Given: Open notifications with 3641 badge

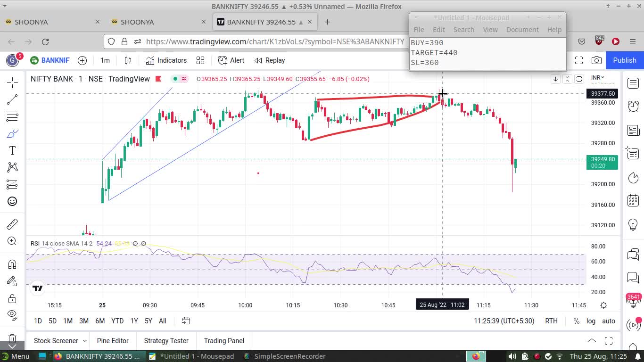Looking at the screenshot, I should click(633, 301).
